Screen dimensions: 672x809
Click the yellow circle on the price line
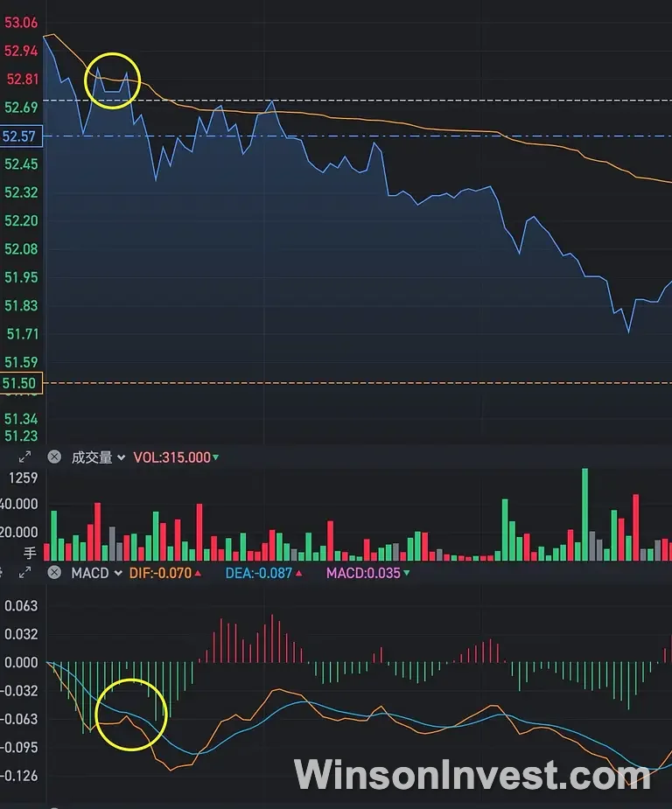[112, 80]
